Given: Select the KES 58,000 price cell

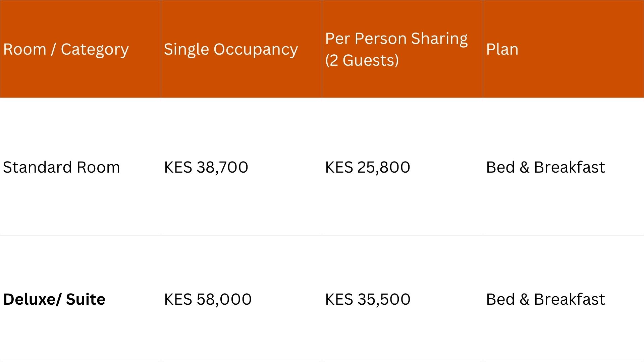Looking at the screenshot, I should (208, 299).
